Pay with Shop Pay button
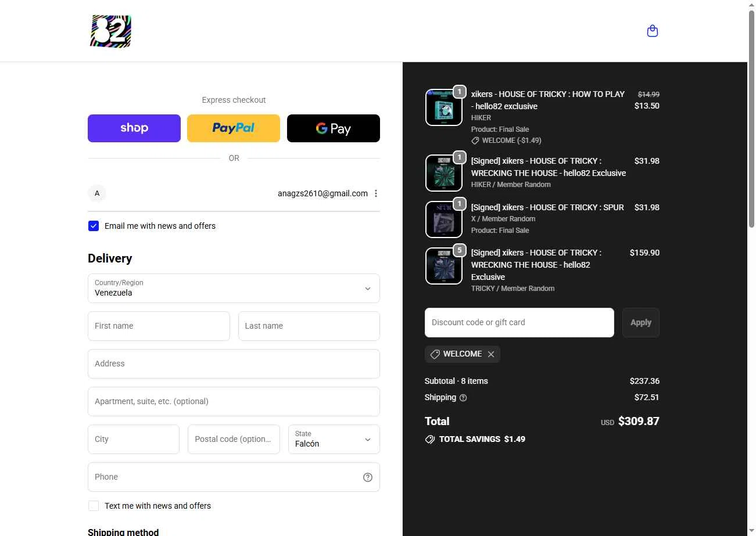756x536 pixels. click(134, 128)
